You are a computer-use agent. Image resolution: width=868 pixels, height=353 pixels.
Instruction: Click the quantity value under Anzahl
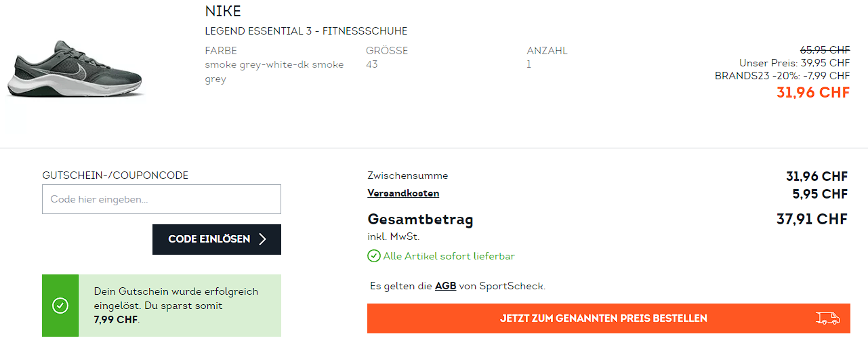coord(529,64)
